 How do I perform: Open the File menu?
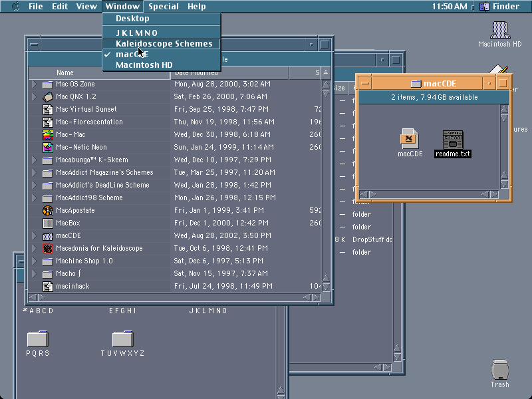point(36,6)
